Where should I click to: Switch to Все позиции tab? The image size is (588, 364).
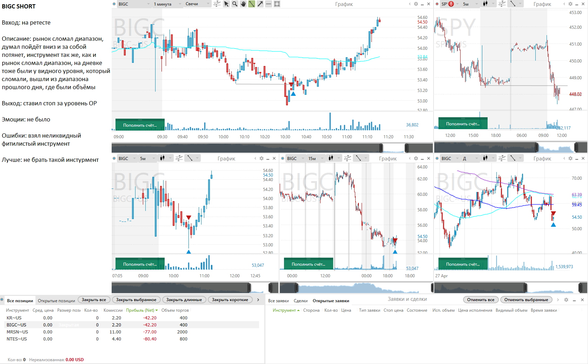(x=20, y=300)
